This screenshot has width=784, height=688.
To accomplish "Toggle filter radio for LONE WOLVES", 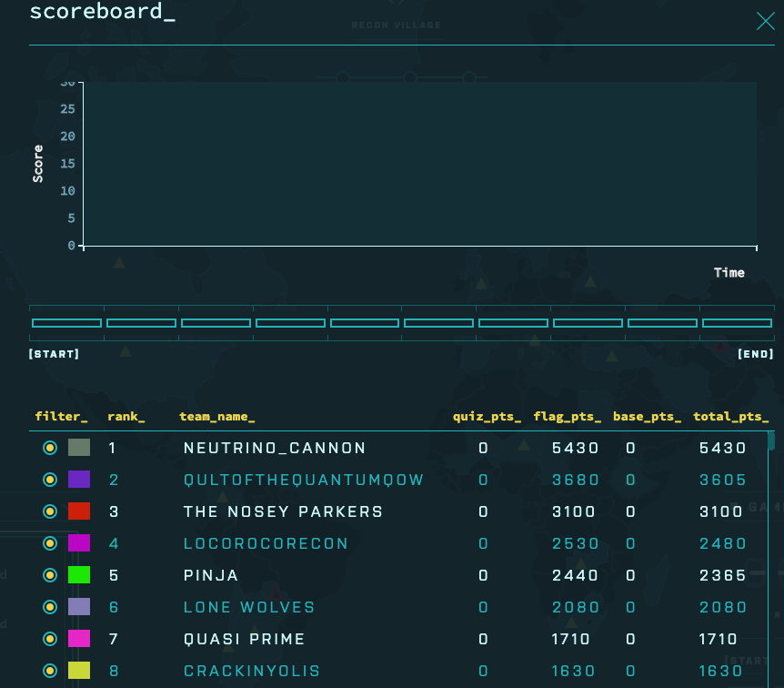I will coord(50,607).
